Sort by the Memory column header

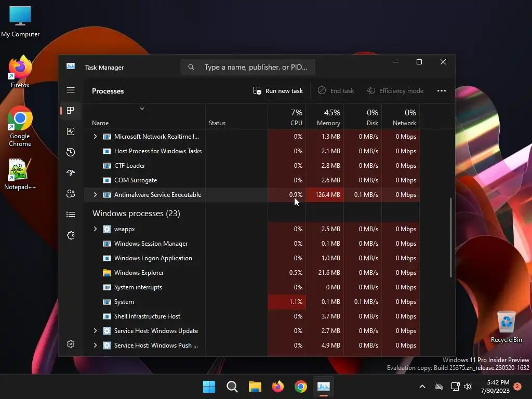(x=325, y=117)
